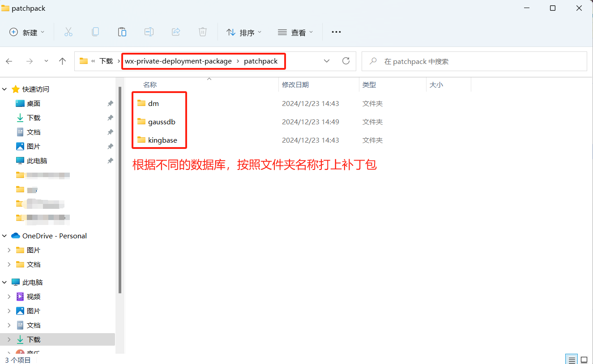This screenshot has height=364, width=593.
Task: Click the kingbase folder icon
Action: [141, 140]
